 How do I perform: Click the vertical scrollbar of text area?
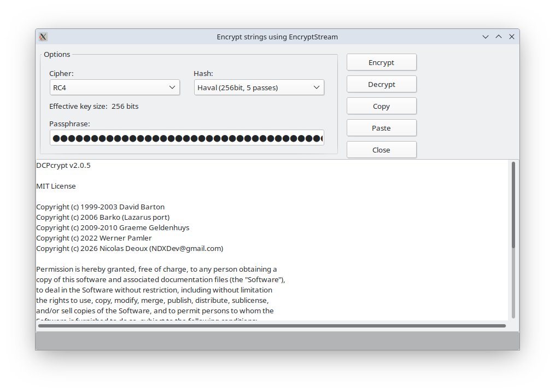pos(513,240)
